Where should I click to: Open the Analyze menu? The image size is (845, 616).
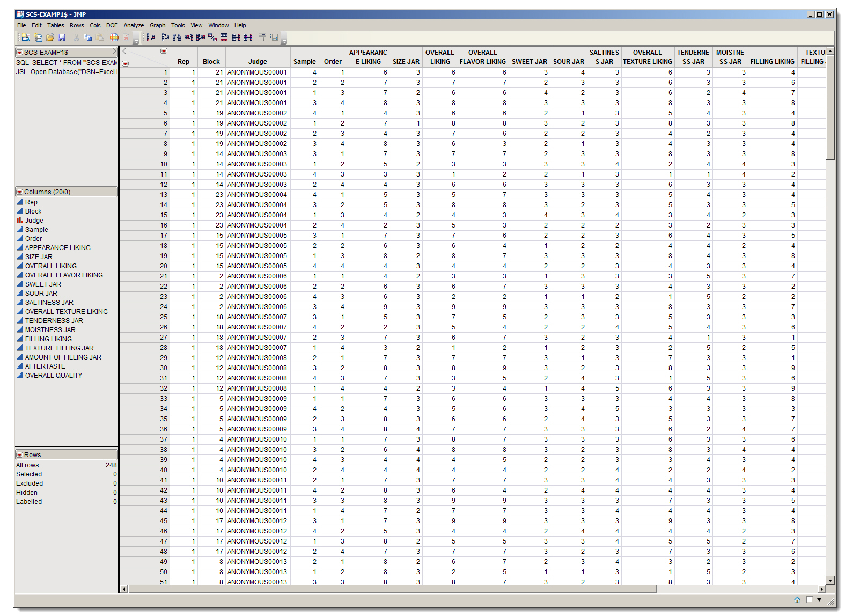click(x=134, y=25)
